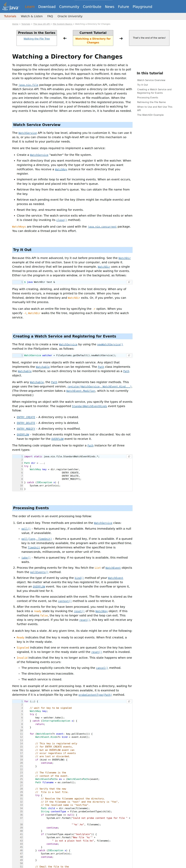
Task: Select 'Watching a Directory for Changes' current tutorial box
Action: point(93,41)
